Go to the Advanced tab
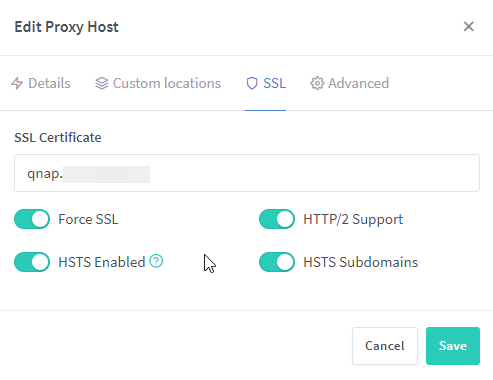Screen dimensions: 493x380 [350, 83]
